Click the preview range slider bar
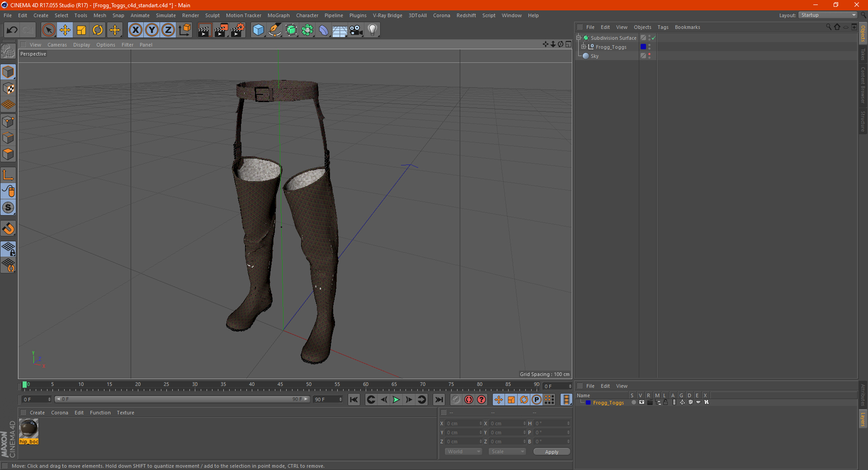Screen dimensions: 868x470 [183, 399]
